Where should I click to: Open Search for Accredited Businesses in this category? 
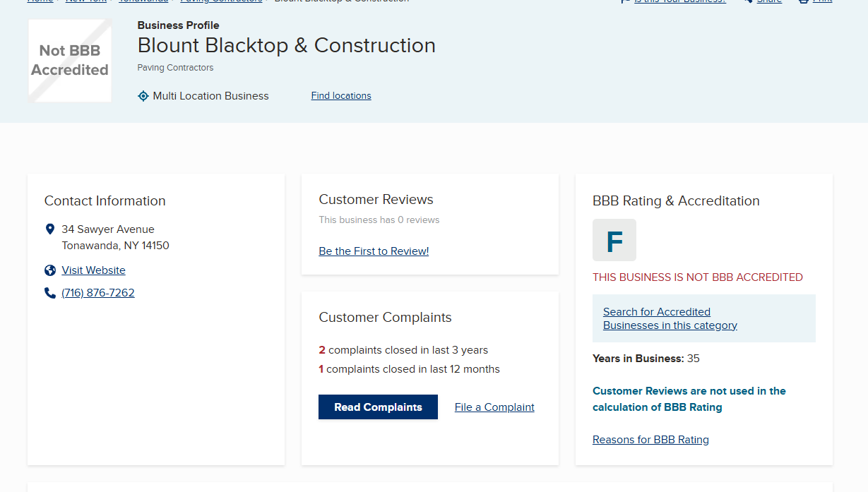670,318
